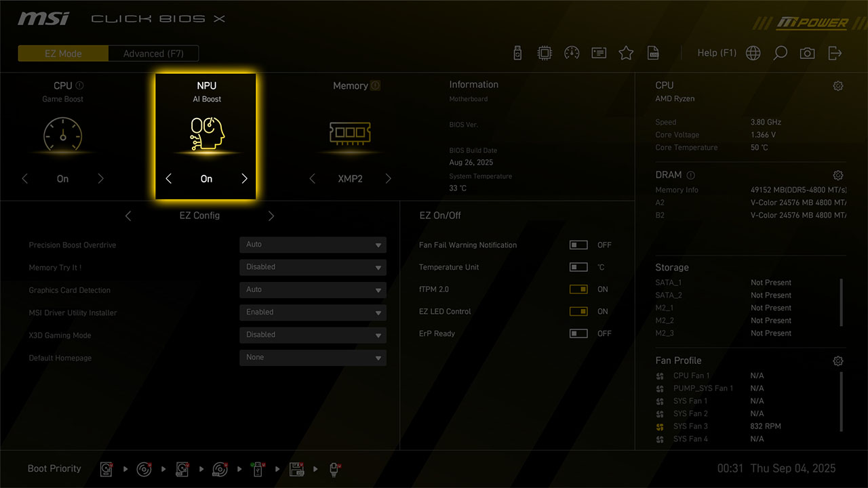Image resolution: width=868 pixels, height=488 pixels.
Task: Open the CPU settings gear icon
Action: tap(838, 86)
